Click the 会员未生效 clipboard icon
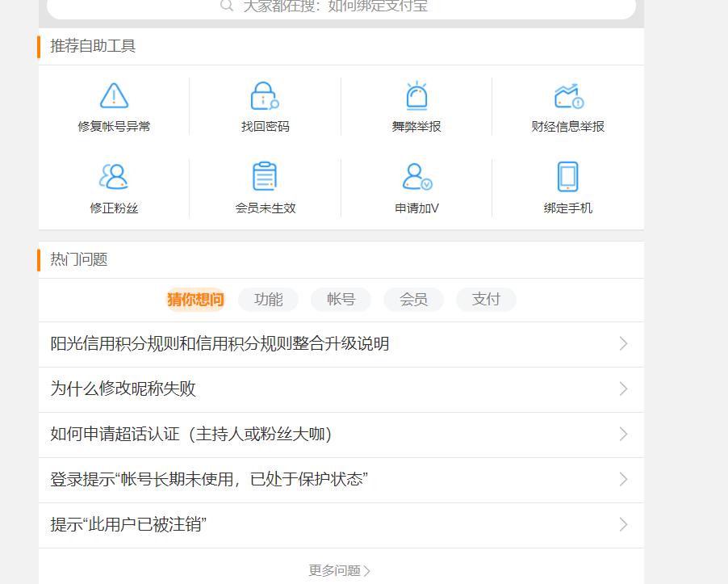 (265, 176)
